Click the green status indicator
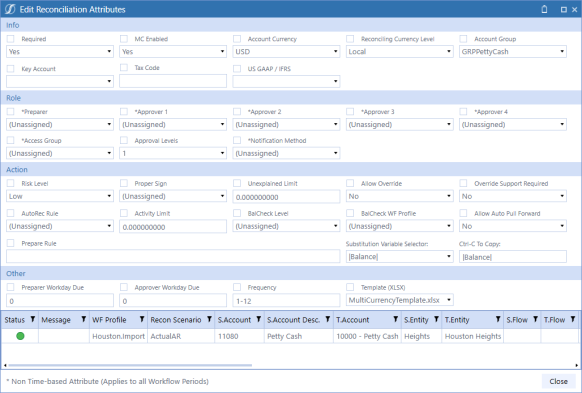 pos(20,336)
